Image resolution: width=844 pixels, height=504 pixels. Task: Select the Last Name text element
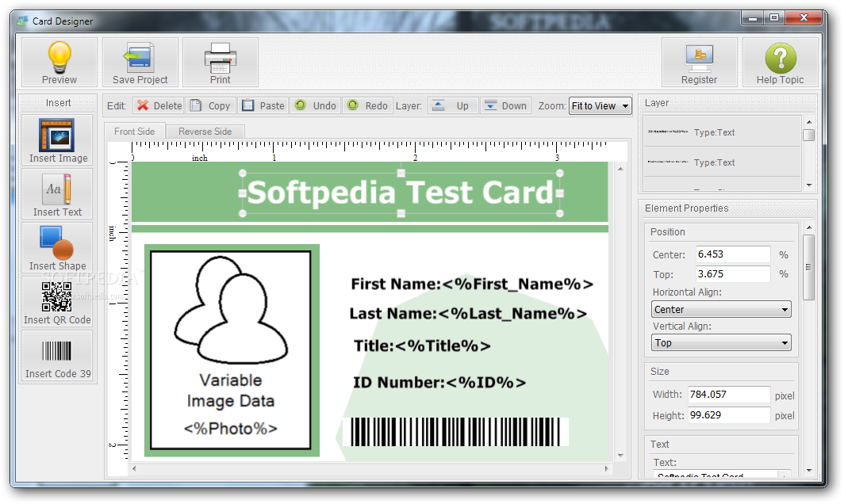(x=468, y=313)
